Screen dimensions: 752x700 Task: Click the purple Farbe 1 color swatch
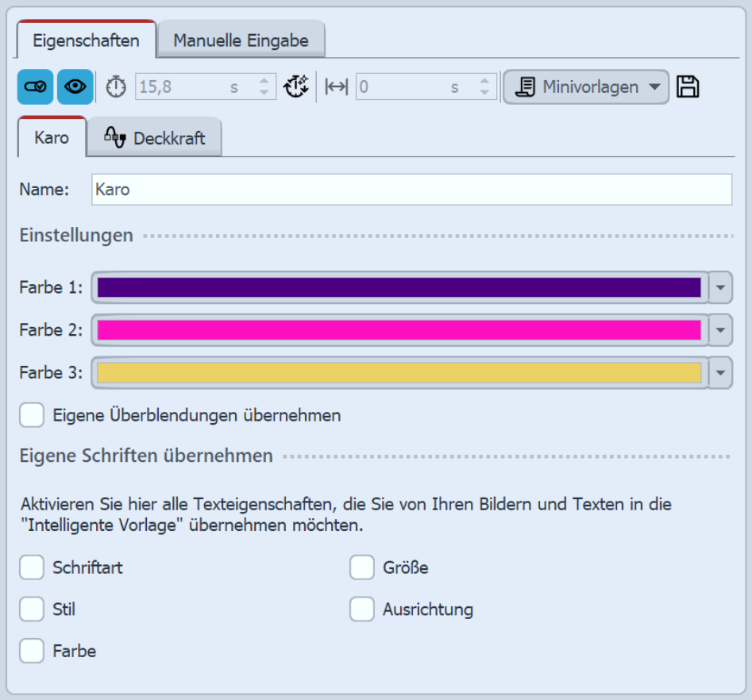[x=399, y=287]
